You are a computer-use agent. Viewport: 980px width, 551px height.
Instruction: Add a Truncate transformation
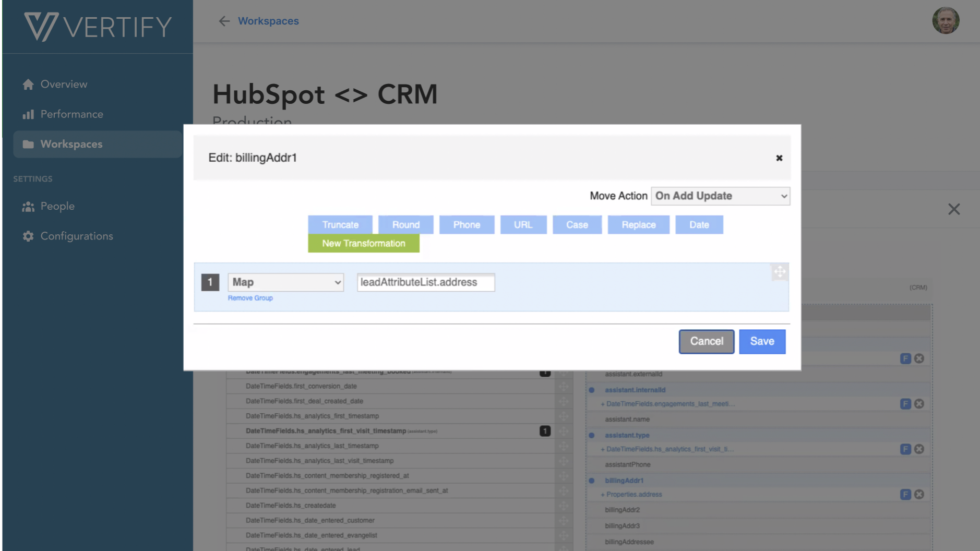(x=340, y=225)
